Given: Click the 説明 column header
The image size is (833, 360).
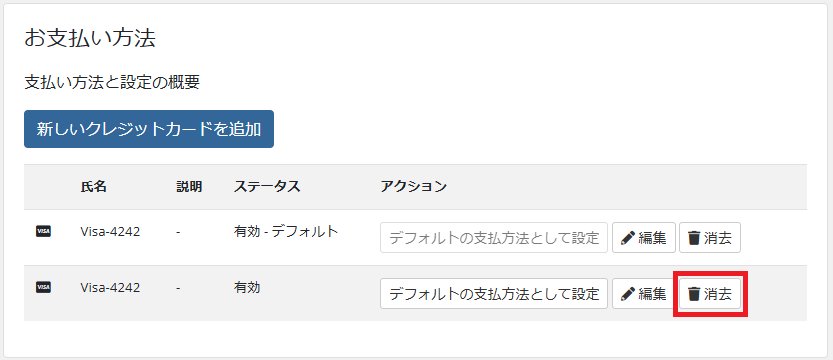Looking at the screenshot, I should click(189, 186).
